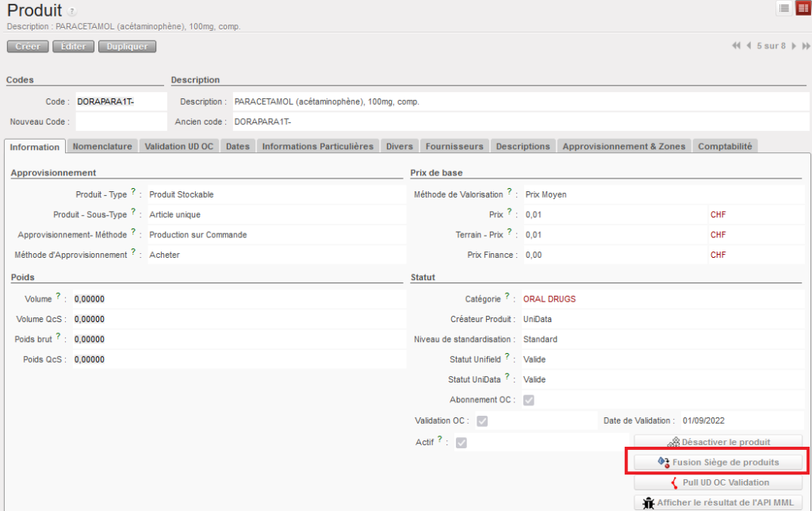The image size is (812, 511).
Task: Uncheck the Actif checkbox
Action: (462, 442)
